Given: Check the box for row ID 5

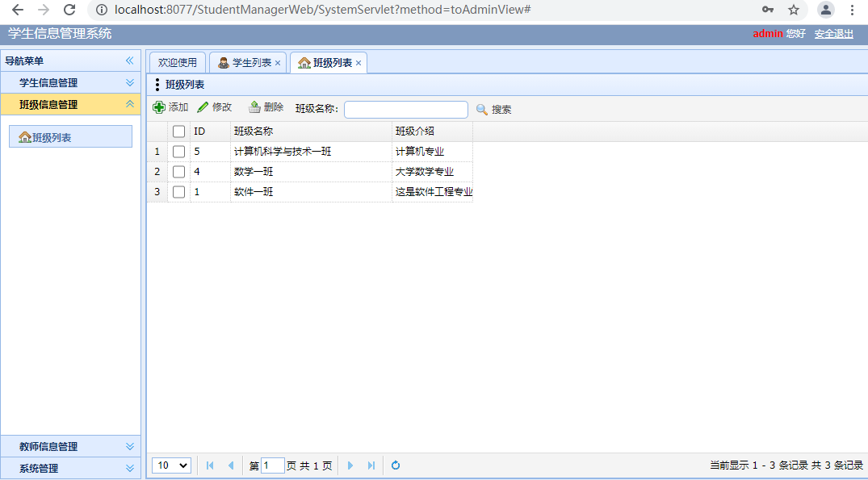Looking at the screenshot, I should tap(179, 152).
